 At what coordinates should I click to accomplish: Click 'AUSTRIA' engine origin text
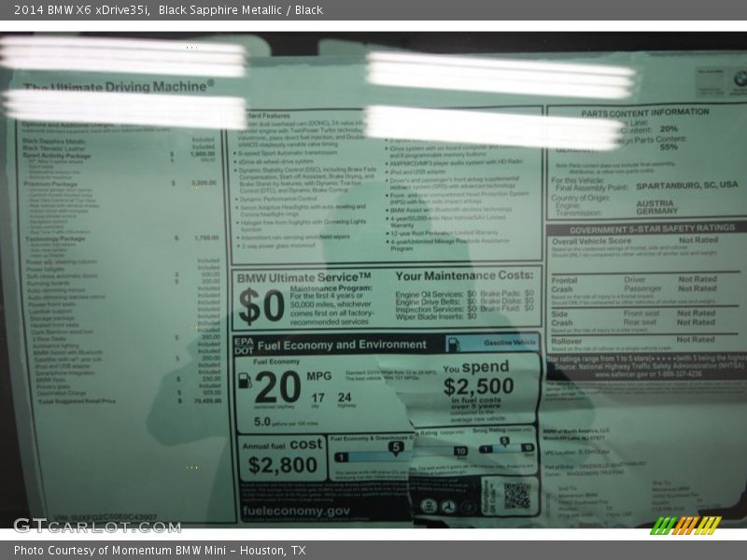655,203
